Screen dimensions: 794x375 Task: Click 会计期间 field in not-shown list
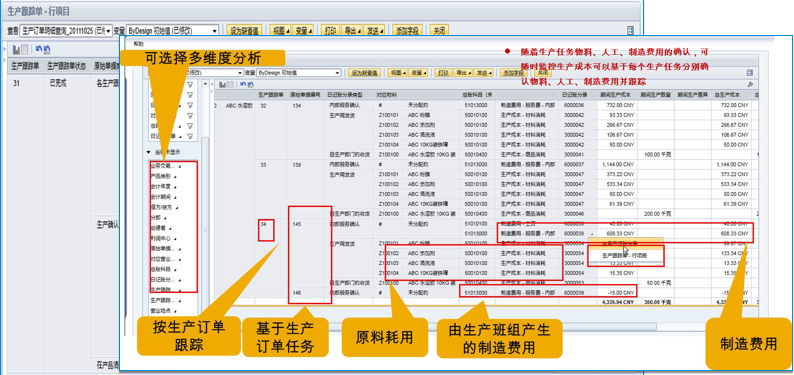pos(164,197)
